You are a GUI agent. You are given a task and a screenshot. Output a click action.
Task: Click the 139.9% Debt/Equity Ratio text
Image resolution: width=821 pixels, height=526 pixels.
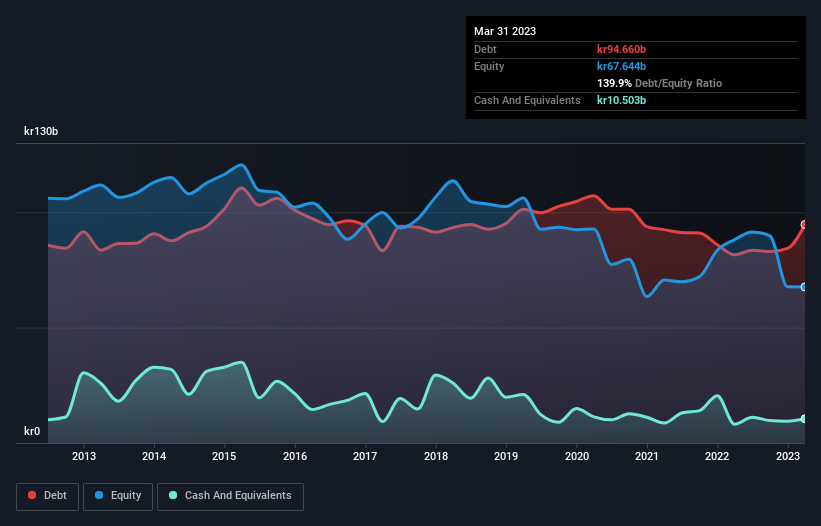659,83
